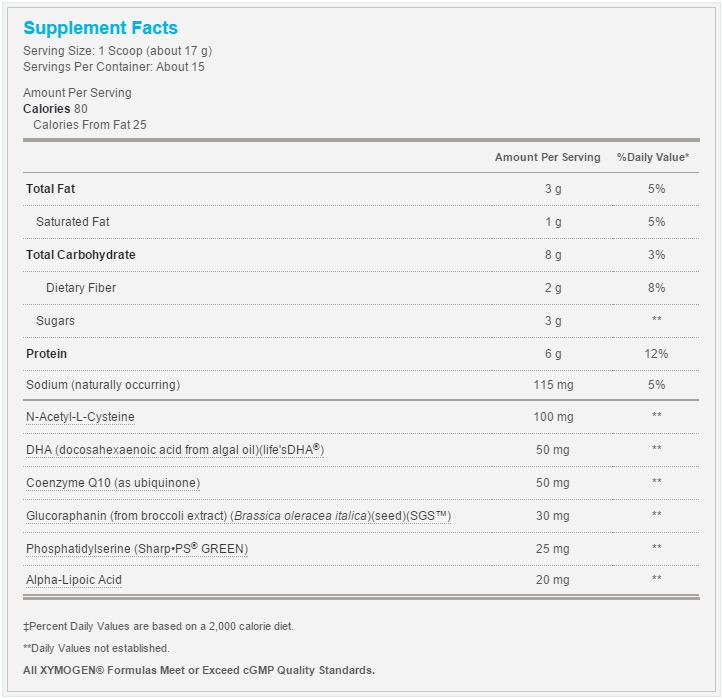Click the Protein row label
The height and width of the screenshot is (699, 722).
[x=46, y=354]
